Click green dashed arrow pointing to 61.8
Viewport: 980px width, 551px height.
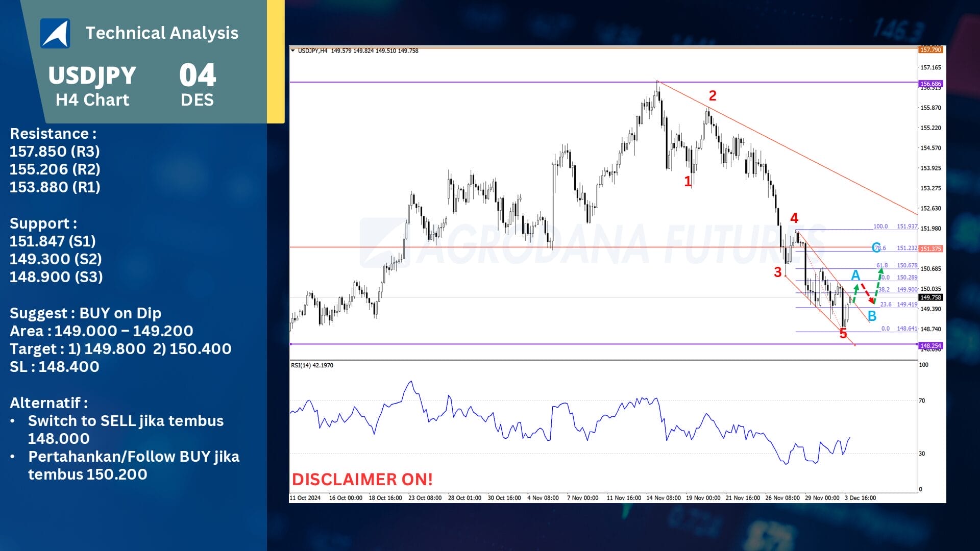click(x=878, y=285)
